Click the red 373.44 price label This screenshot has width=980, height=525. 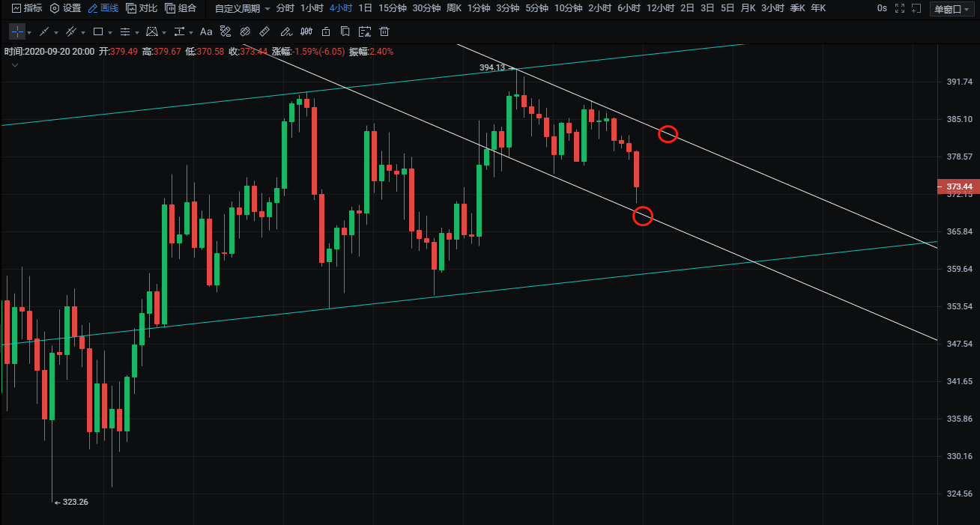[x=959, y=186]
